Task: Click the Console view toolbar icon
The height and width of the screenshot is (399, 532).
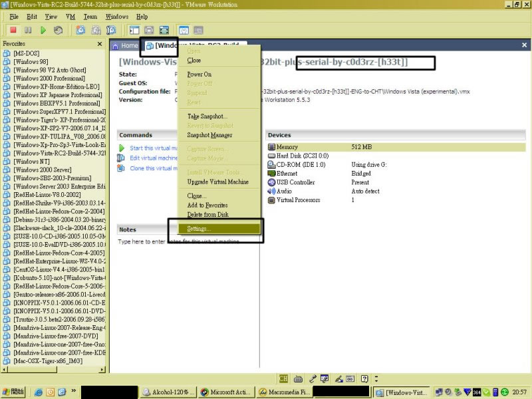Action: [198, 30]
